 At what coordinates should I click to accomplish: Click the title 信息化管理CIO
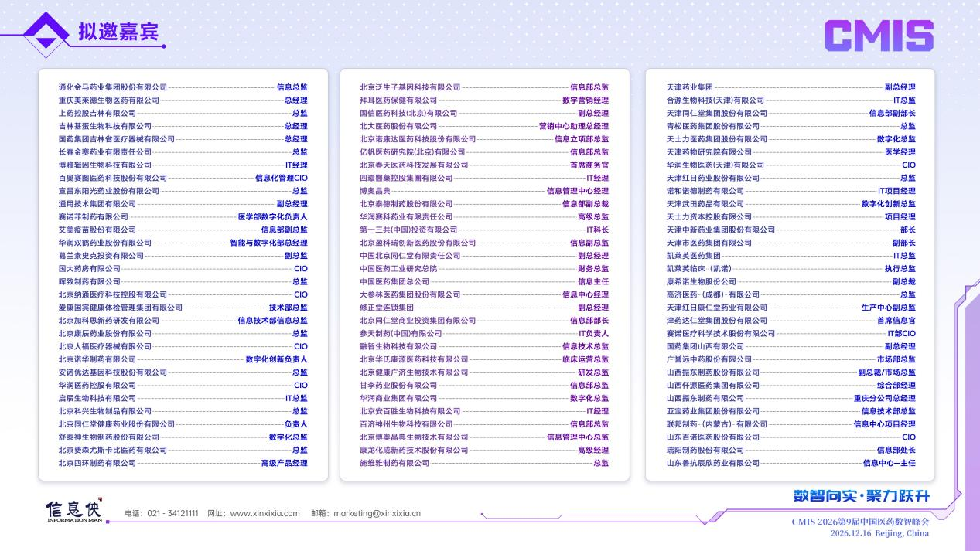pyautogui.click(x=282, y=179)
